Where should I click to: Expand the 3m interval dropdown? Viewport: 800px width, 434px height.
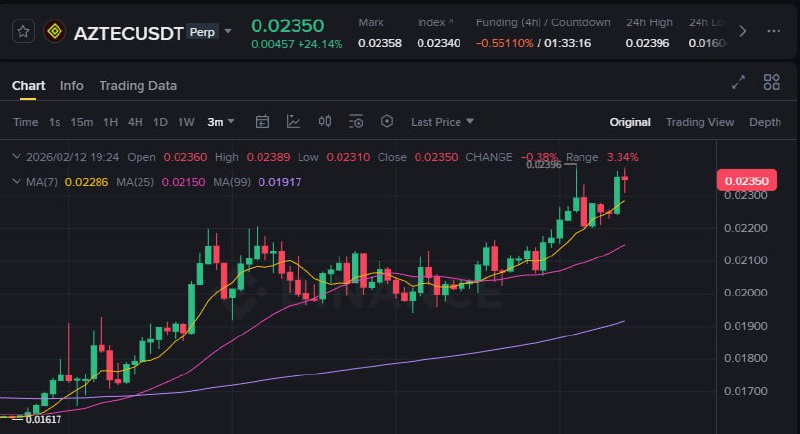click(x=221, y=122)
